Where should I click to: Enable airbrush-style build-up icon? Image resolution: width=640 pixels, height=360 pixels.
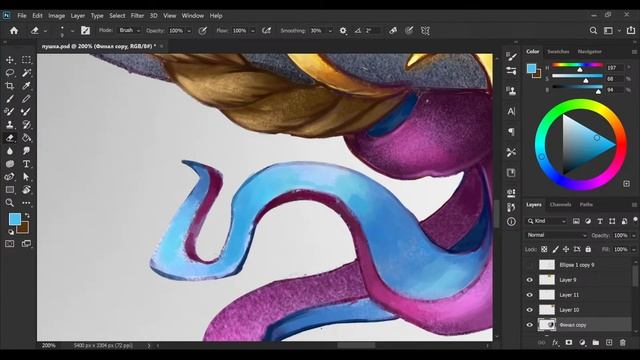click(x=266, y=31)
